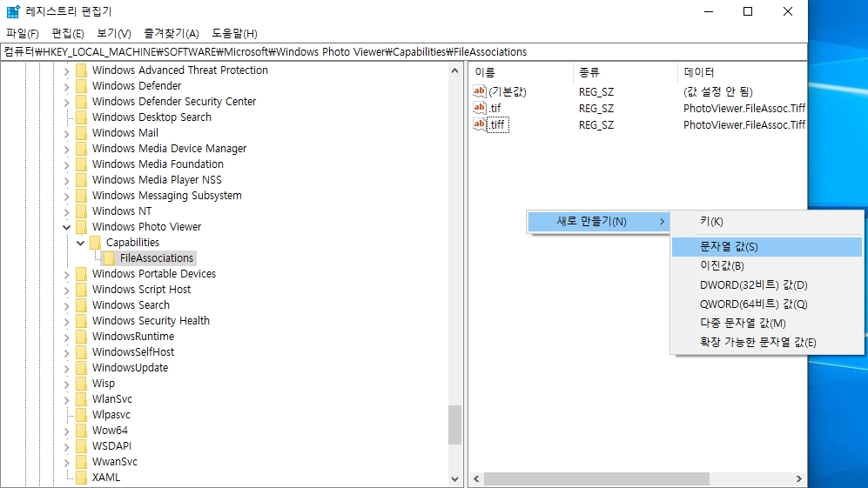Click the WwanSvc folder icon
Image resolution: width=868 pixels, height=488 pixels.
pos(81,462)
